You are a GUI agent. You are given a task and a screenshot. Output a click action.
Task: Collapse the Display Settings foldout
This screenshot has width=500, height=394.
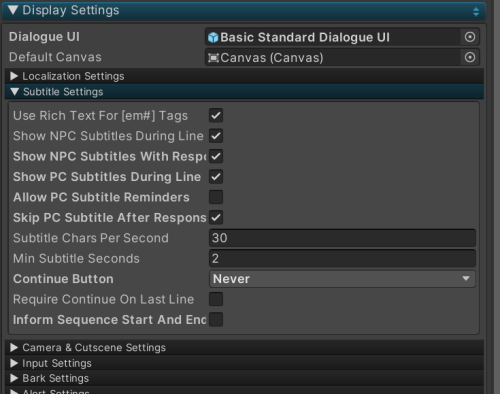13,10
